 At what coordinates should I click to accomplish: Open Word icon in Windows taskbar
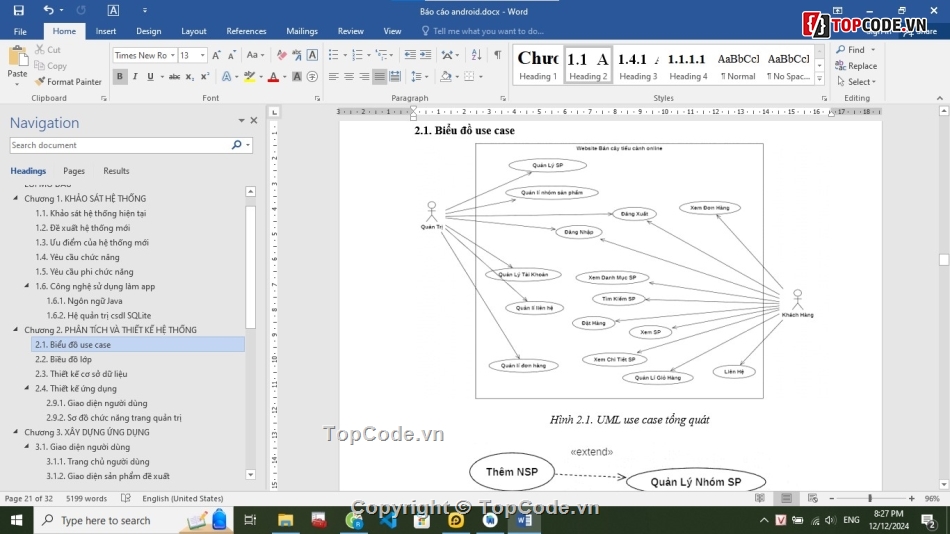point(525,520)
